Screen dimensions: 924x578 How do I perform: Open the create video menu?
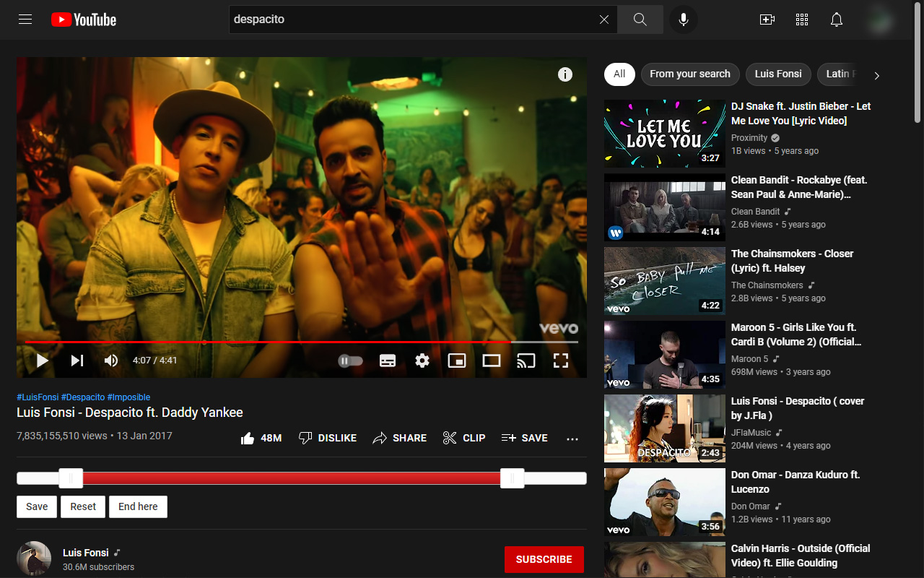click(767, 20)
